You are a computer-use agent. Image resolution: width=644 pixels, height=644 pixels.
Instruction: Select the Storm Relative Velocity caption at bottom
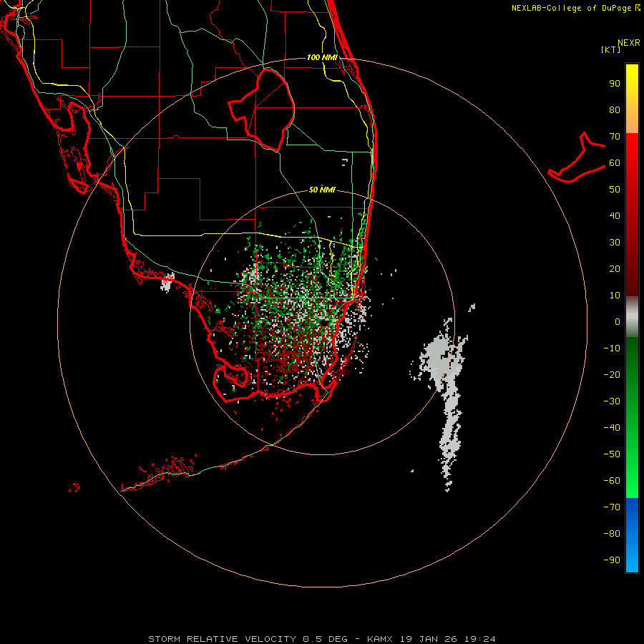(x=321, y=639)
